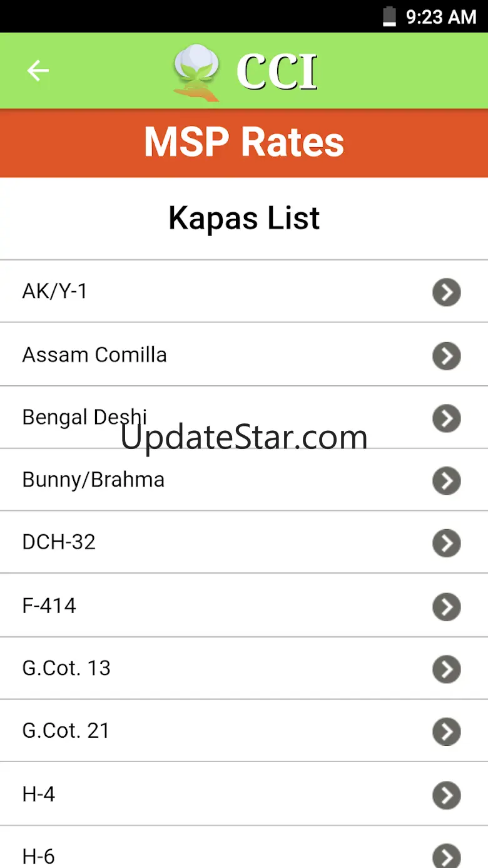This screenshot has width=488, height=868.
Task: Tap the MSP Rates banner
Action: click(244, 143)
